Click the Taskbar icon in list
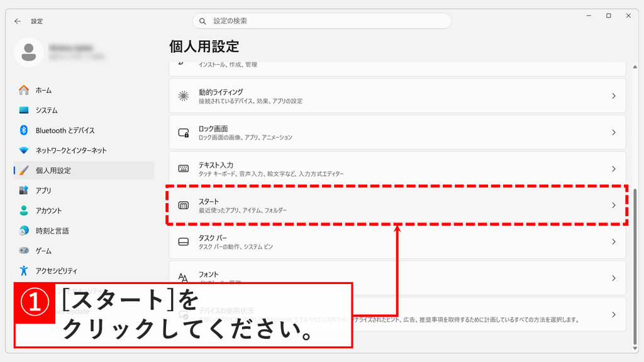Screen dimensions: 644x362 [184, 242]
